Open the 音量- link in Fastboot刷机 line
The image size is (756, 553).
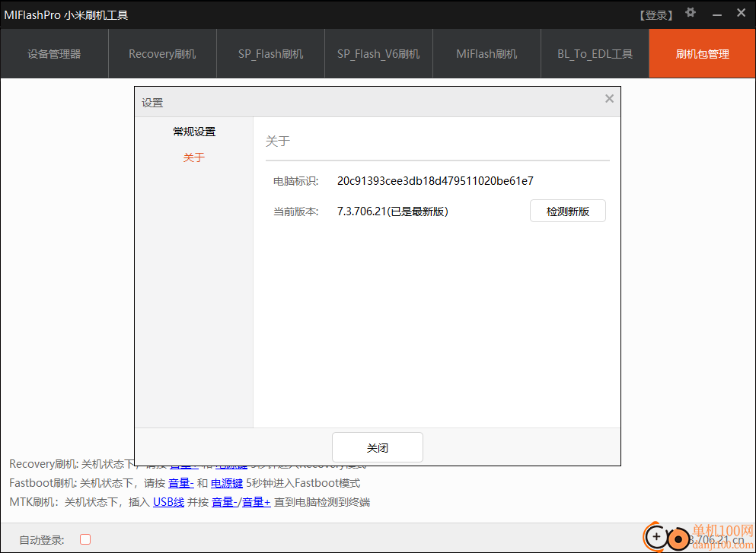tap(181, 483)
